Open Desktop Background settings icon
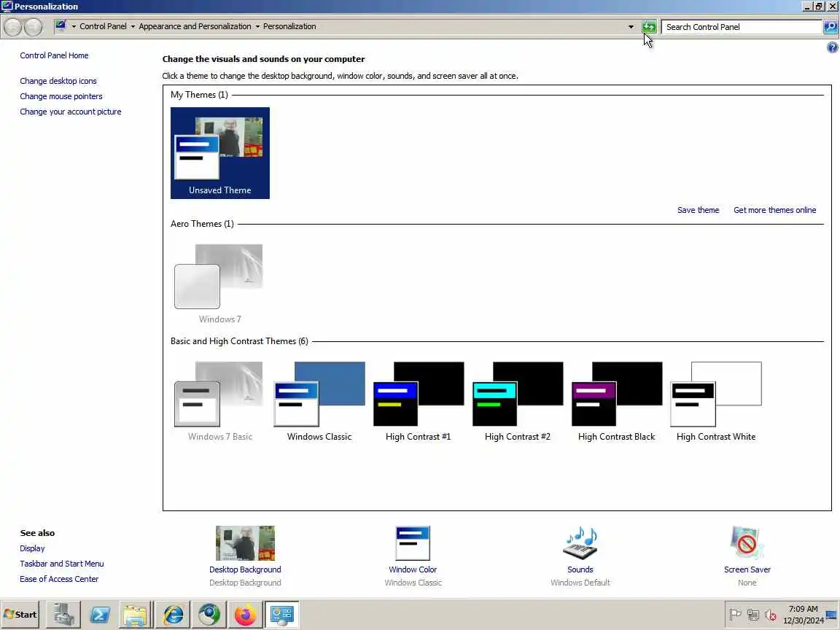The width and height of the screenshot is (840, 630). [x=245, y=543]
